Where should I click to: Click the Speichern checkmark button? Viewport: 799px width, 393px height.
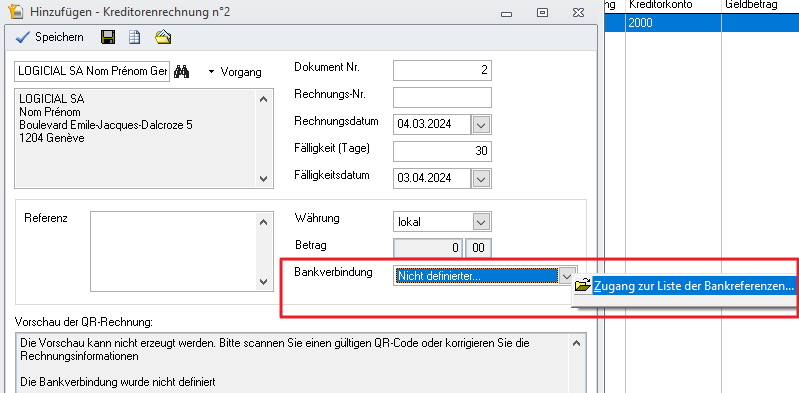pos(50,37)
